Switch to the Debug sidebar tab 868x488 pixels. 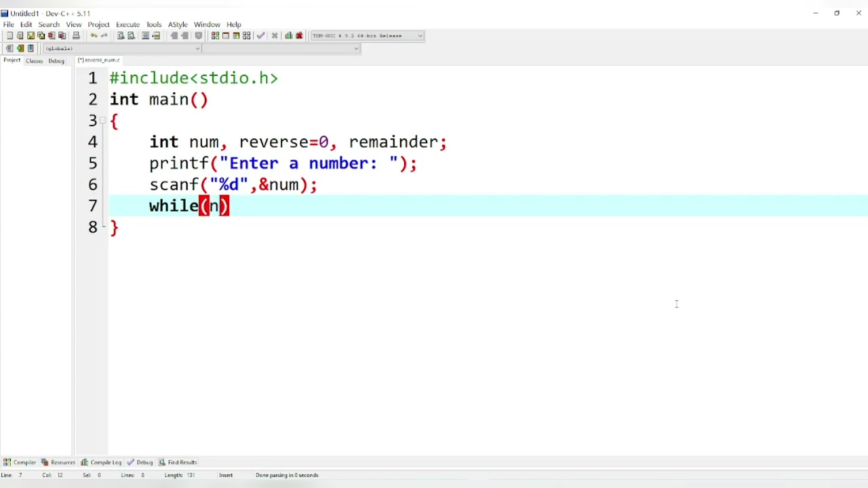point(56,60)
